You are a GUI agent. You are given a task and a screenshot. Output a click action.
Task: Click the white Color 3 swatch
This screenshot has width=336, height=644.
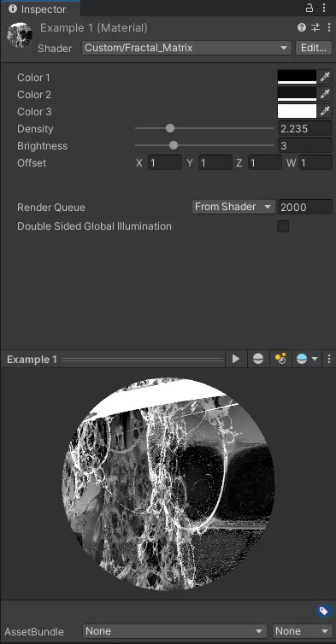pos(297,111)
